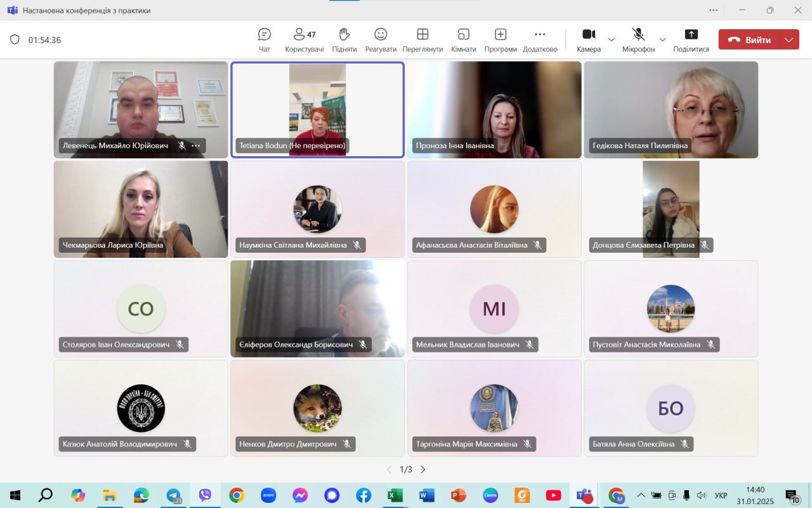Open Додатково more actions menu
This screenshot has height=508, width=812.
click(x=540, y=39)
